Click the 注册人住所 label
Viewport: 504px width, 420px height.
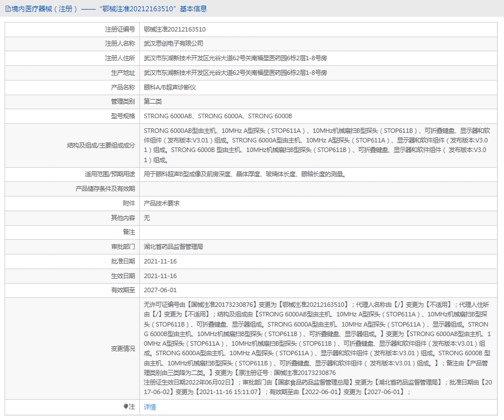[x=120, y=58]
